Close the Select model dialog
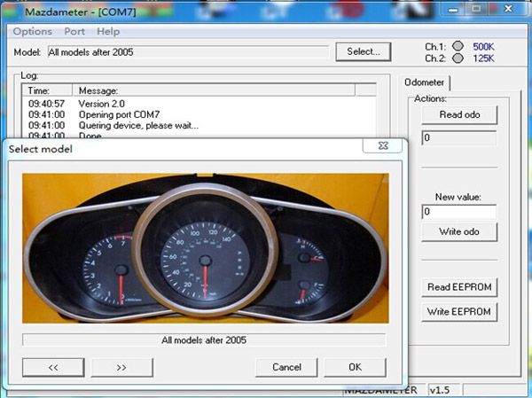Image resolution: width=532 pixels, height=398 pixels. (x=383, y=146)
